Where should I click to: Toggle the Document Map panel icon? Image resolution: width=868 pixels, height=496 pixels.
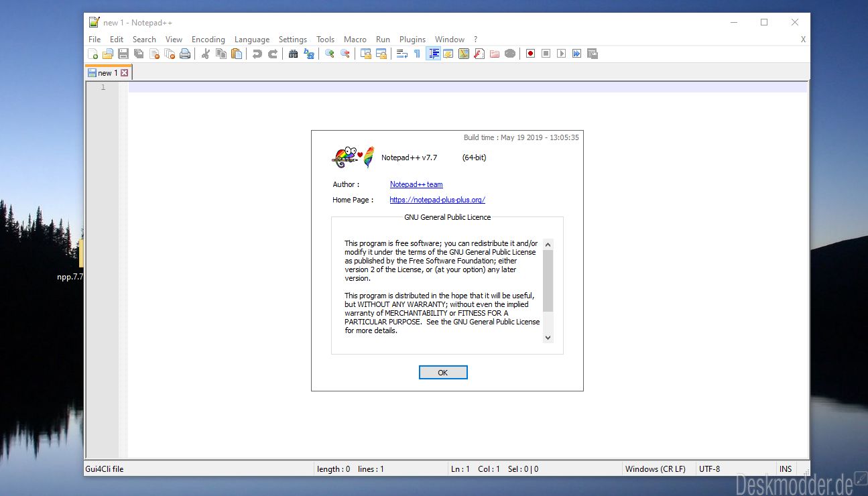(x=464, y=54)
